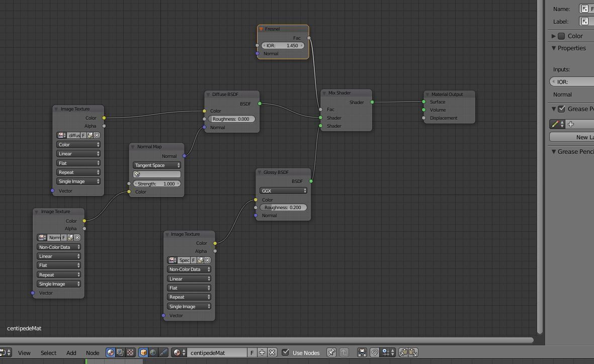594x364 pixels.
Task: Toggle fake user F on diffuse image
Action: (83, 135)
